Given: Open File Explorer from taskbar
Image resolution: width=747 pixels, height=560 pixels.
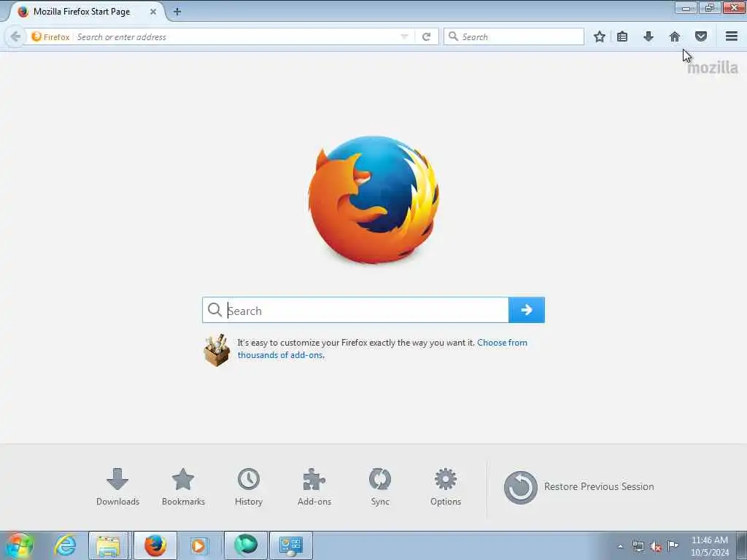Looking at the screenshot, I should [x=108, y=545].
